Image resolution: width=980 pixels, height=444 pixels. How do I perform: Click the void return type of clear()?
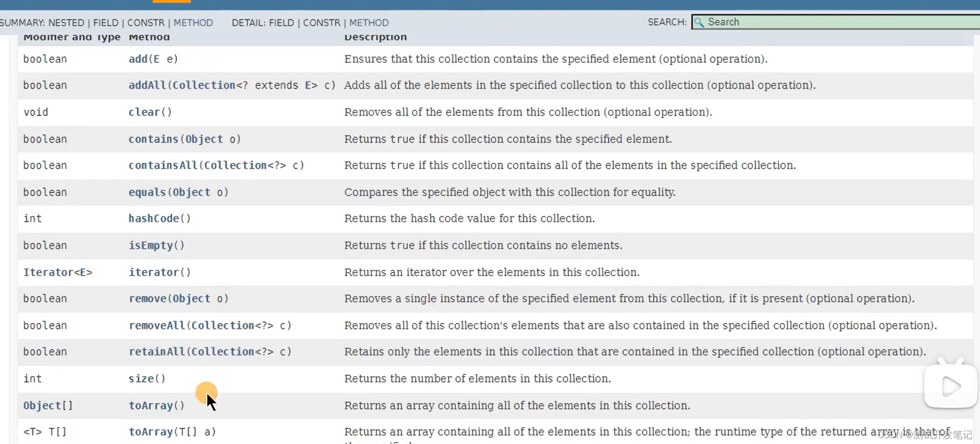coord(36,112)
